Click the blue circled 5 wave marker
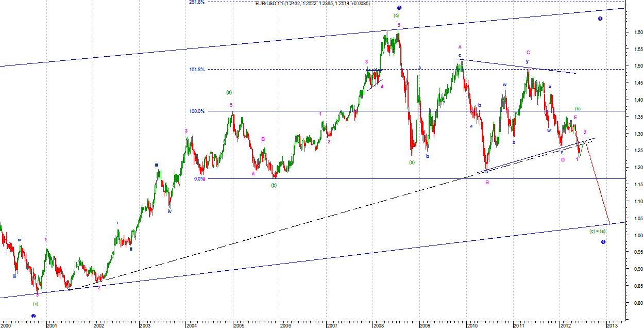 click(x=600, y=19)
